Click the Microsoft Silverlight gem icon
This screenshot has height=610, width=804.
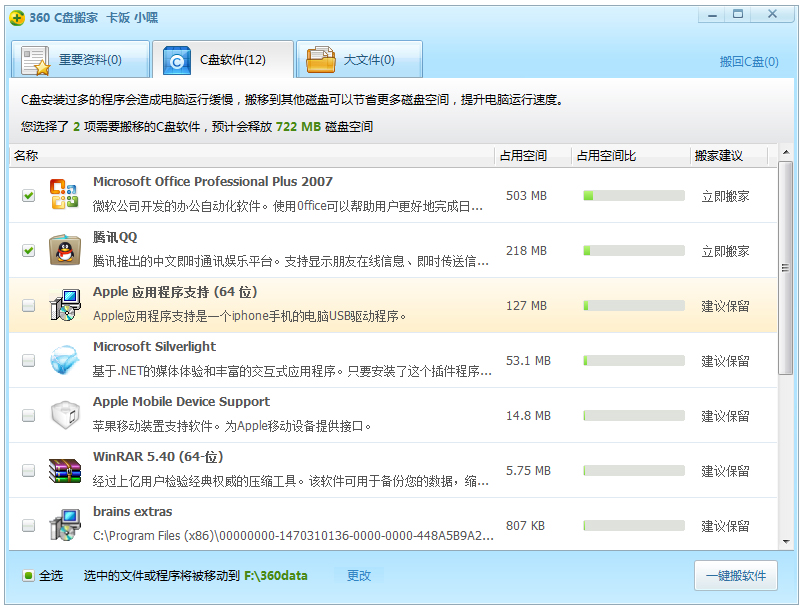click(x=64, y=360)
